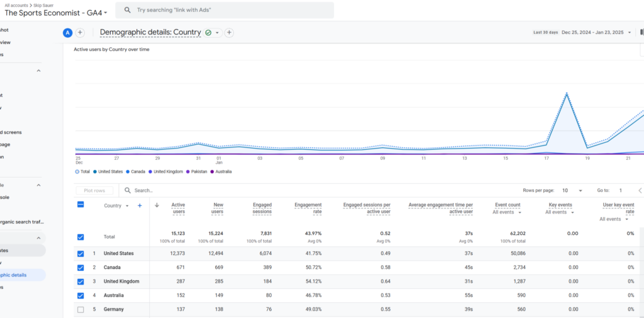Add a secondary dimension with the blue plus
This screenshot has height=318, width=644.
click(x=140, y=205)
